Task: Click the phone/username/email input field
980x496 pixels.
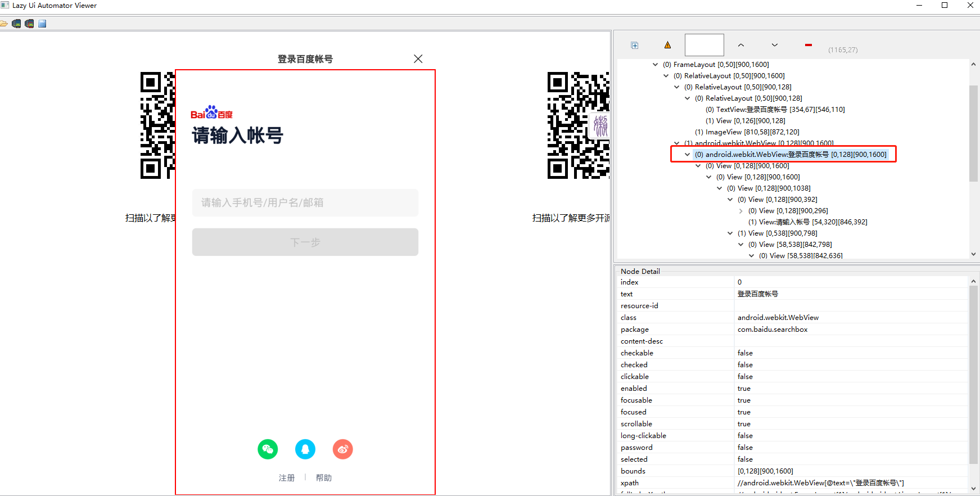Action: (305, 203)
